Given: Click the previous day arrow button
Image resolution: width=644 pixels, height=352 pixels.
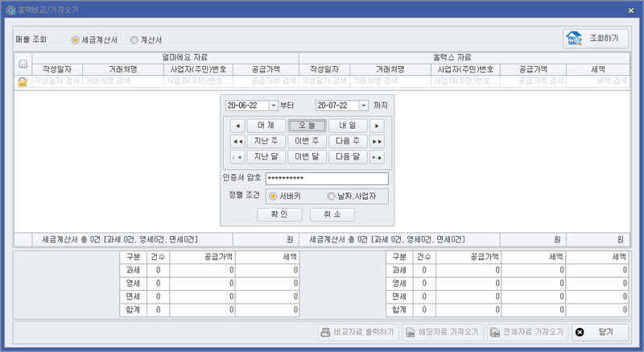Looking at the screenshot, I should point(237,126).
